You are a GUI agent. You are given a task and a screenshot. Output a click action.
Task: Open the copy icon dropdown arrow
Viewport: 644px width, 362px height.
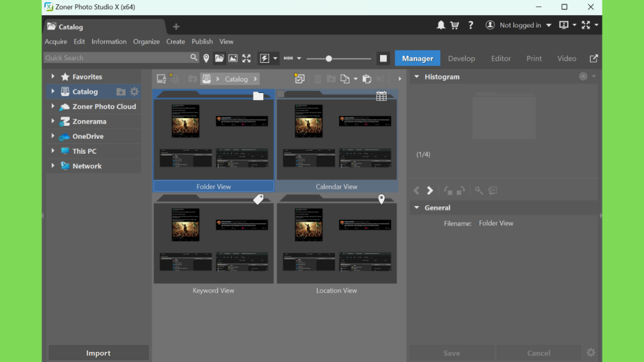(356, 79)
